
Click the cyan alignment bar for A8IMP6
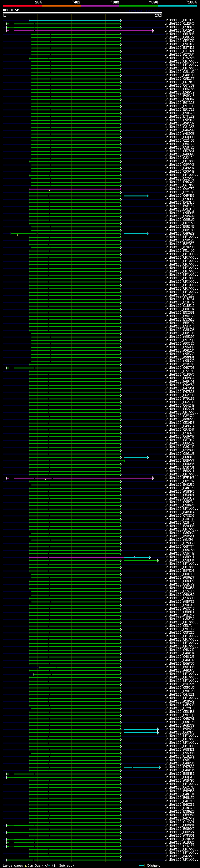(75, 20)
